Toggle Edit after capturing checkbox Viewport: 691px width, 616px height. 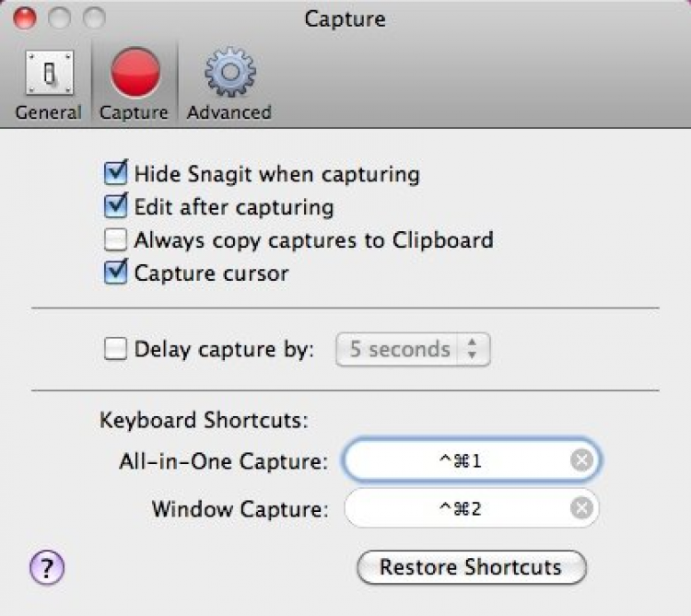[116, 206]
